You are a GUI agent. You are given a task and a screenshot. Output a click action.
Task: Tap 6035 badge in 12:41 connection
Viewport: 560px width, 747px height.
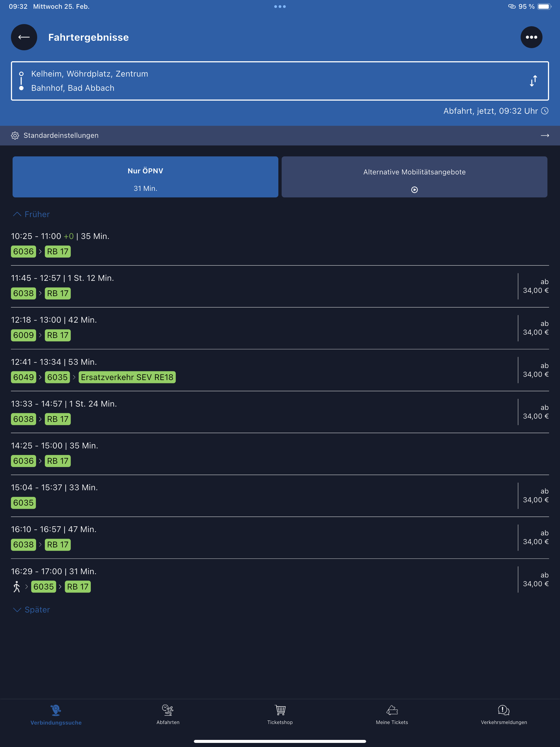click(57, 377)
